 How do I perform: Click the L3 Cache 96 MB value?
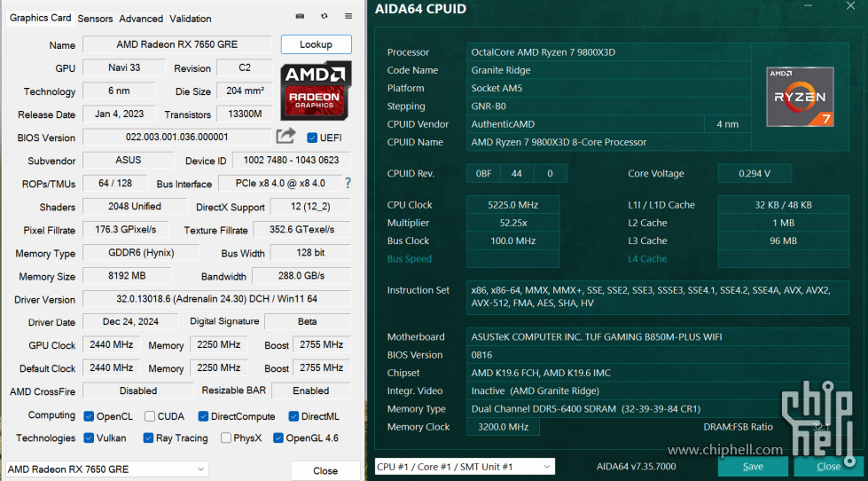[783, 240]
